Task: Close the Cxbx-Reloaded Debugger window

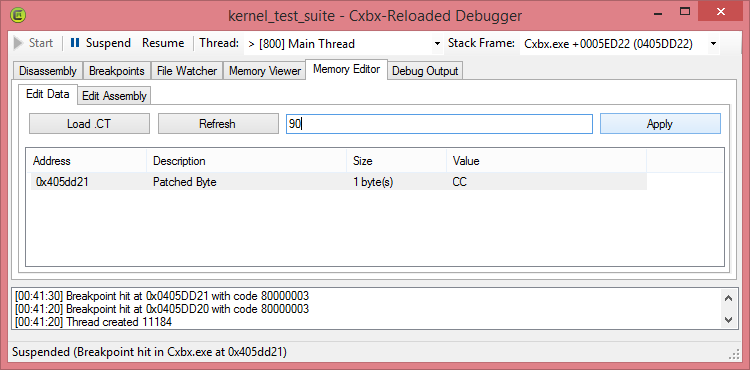Action: (x=721, y=11)
